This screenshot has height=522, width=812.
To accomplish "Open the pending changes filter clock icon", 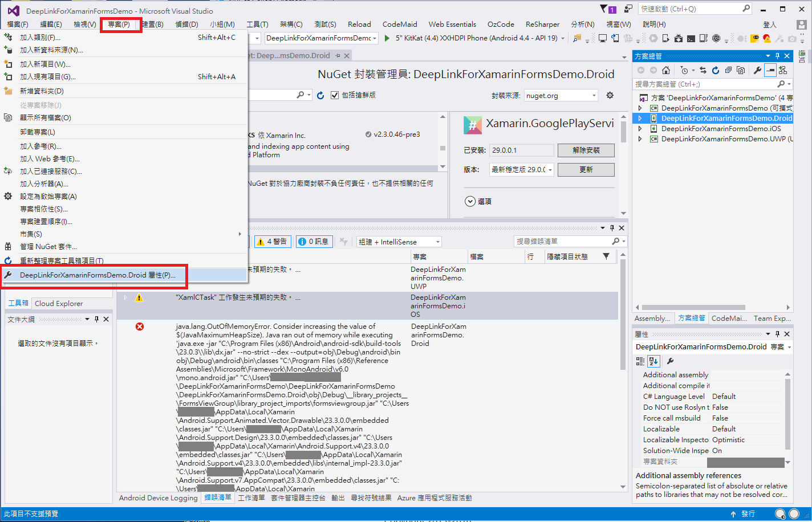I will tap(684, 70).
